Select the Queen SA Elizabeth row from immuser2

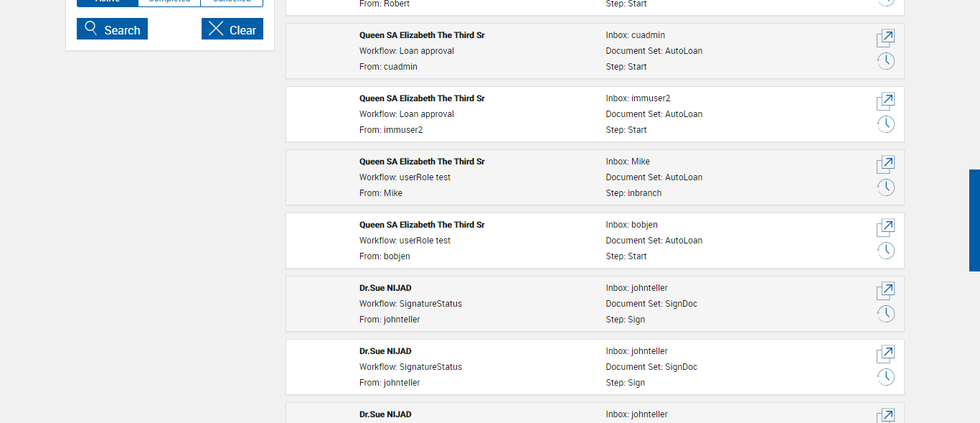[502, 114]
